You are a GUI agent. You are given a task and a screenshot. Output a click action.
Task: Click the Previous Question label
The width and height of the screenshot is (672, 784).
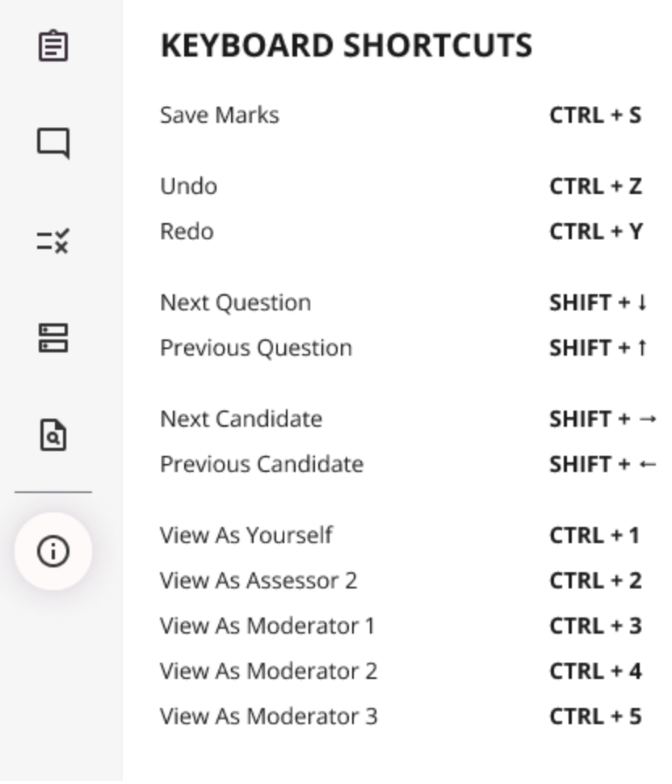coord(256,348)
